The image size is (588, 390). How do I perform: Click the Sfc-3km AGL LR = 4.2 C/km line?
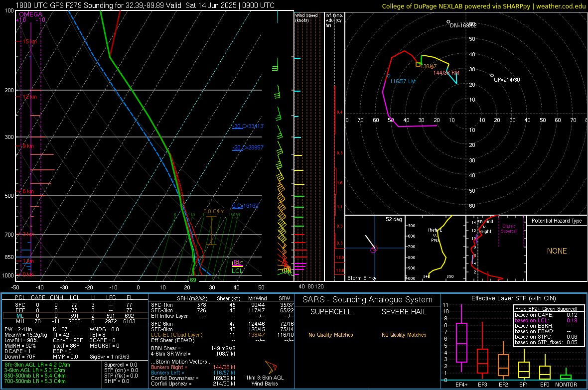point(37,365)
